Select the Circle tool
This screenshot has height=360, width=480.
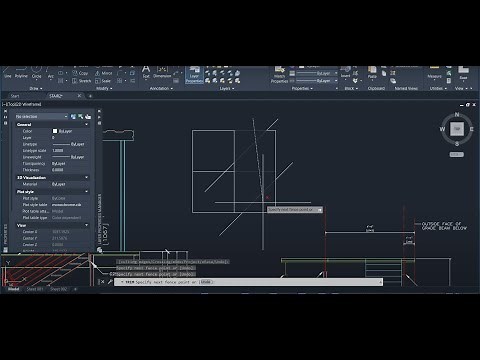click(36, 72)
